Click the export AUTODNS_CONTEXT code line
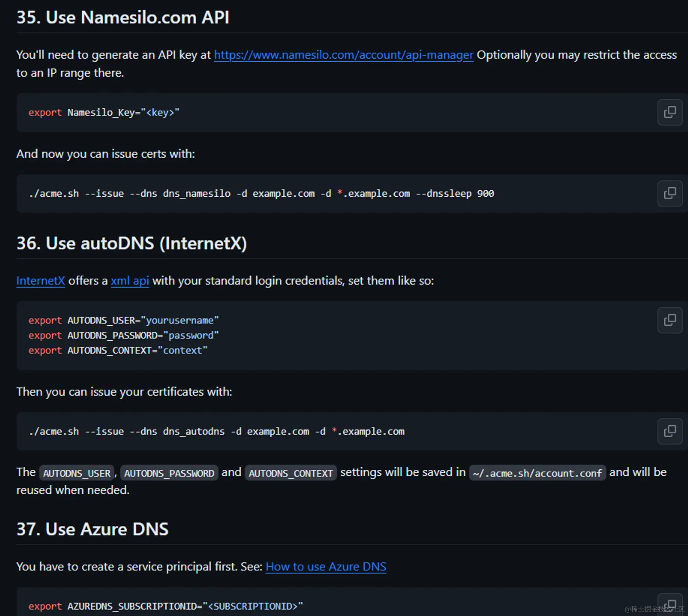Viewport: 688px width, 616px height. coord(118,350)
